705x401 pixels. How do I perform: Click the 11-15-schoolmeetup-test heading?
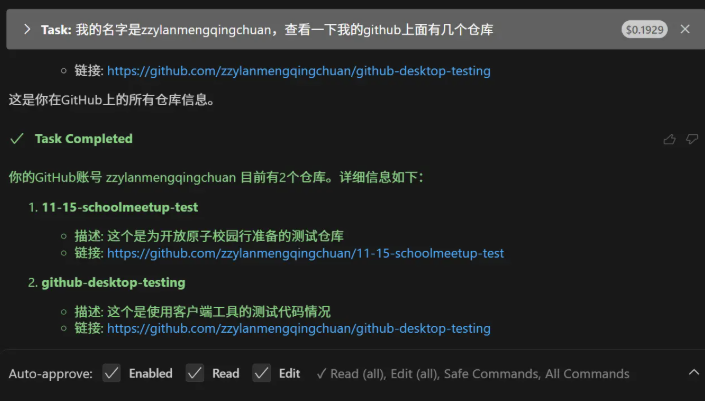tap(120, 207)
